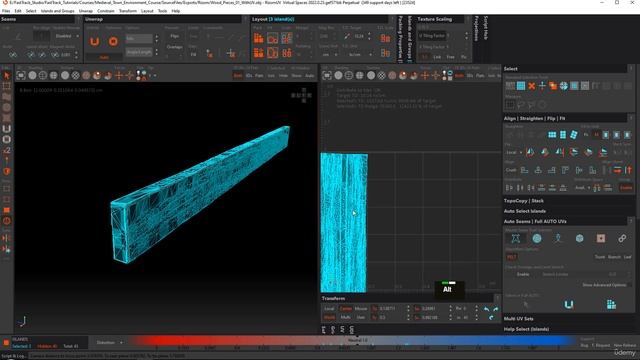
Task: Toggle the Center pivot option in Transform
Action: 346,309
